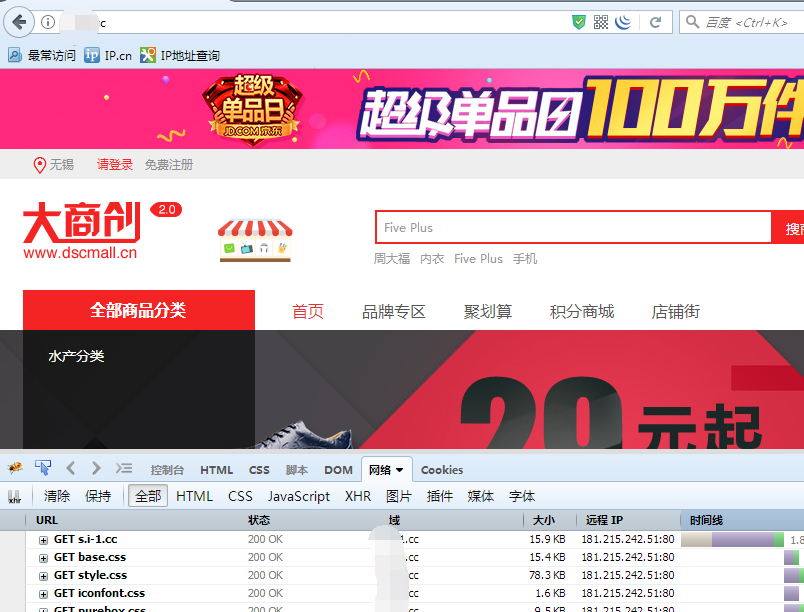The width and height of the screenshot is (804, 612).
Task: Click the browser back arrow button
Action: (x=18, y=21)
